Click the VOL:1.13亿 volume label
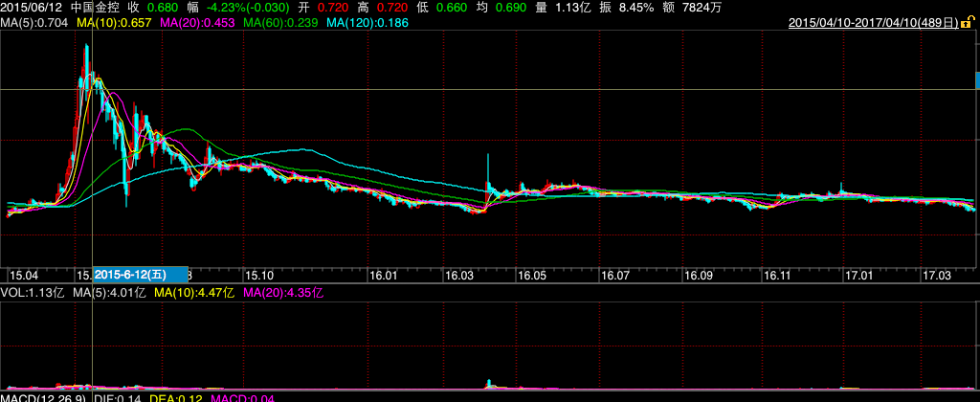Viewport: 980px width, 402px height. [32, 292]
